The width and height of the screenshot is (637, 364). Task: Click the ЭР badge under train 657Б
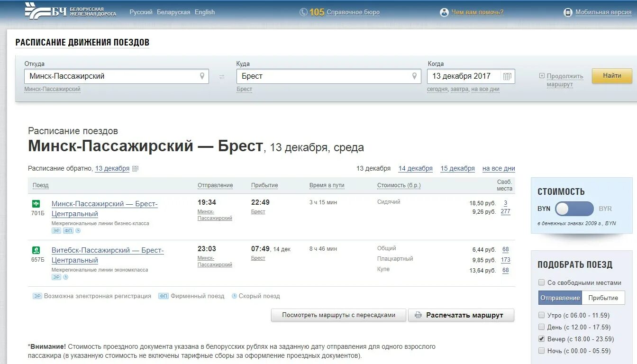(56, 277)
